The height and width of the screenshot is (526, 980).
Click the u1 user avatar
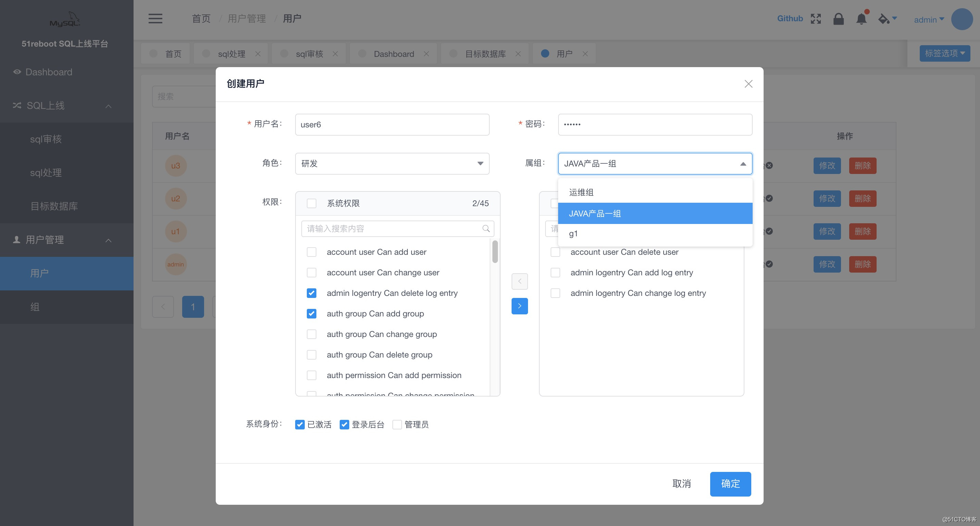176,231
